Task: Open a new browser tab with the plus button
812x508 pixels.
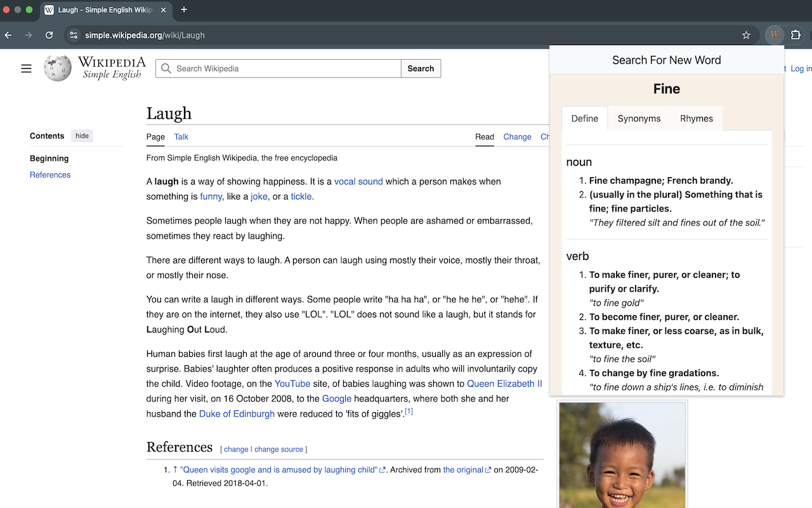Action: pyautogui.click(x=184, y=10)
